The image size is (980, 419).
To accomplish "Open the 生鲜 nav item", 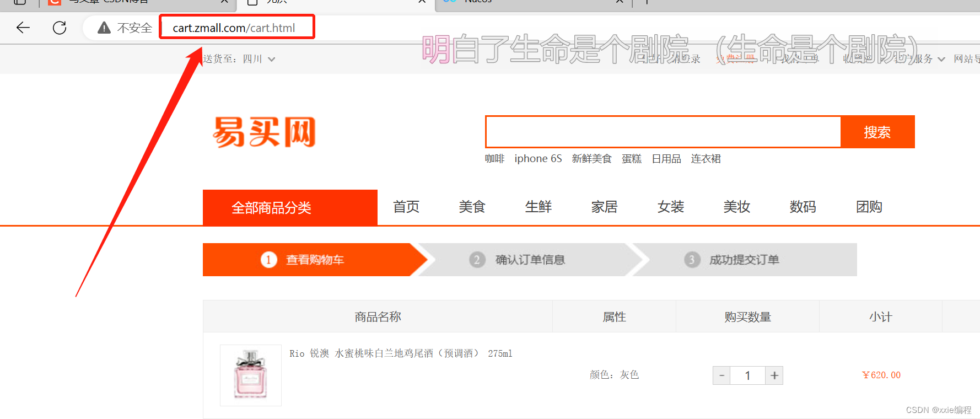I will 539,207.
